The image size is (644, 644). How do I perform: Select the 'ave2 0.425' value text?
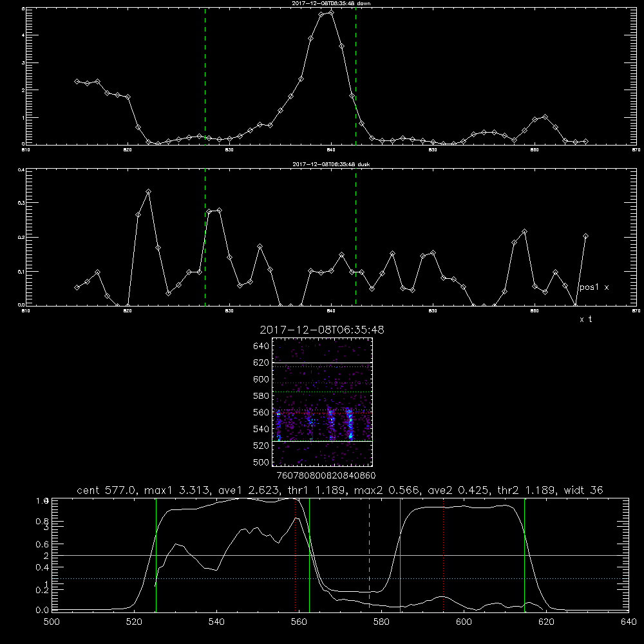point(457,490)
